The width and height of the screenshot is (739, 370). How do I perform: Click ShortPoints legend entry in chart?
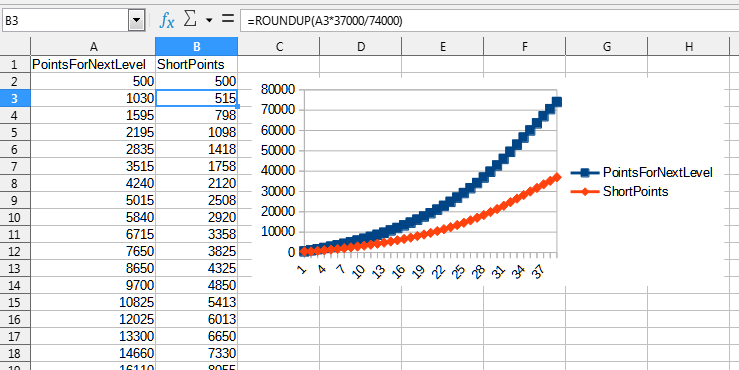(619, 192)
